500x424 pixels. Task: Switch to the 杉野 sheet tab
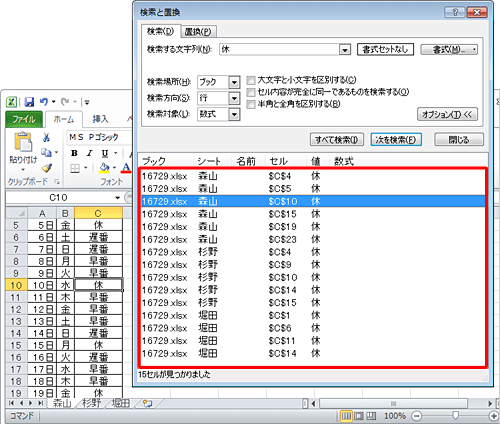click(92, 403)
